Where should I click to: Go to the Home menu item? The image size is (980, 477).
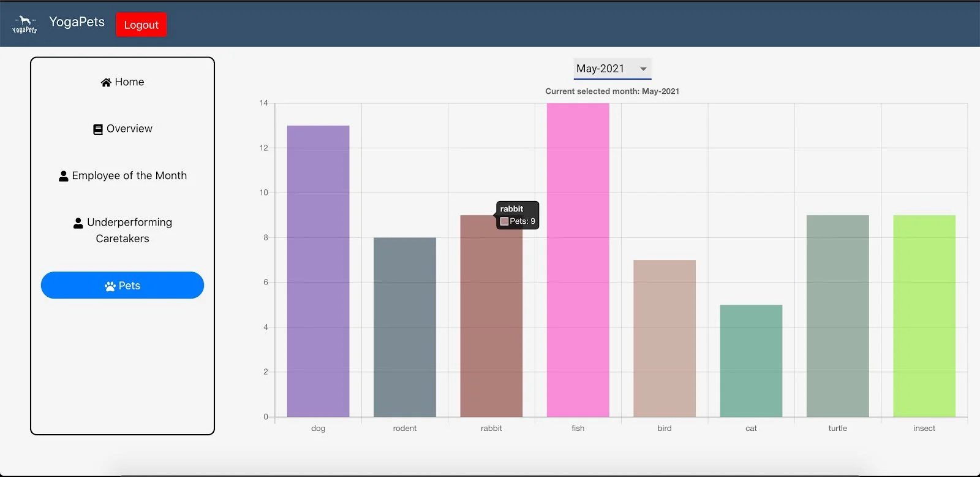click(123, 82)
